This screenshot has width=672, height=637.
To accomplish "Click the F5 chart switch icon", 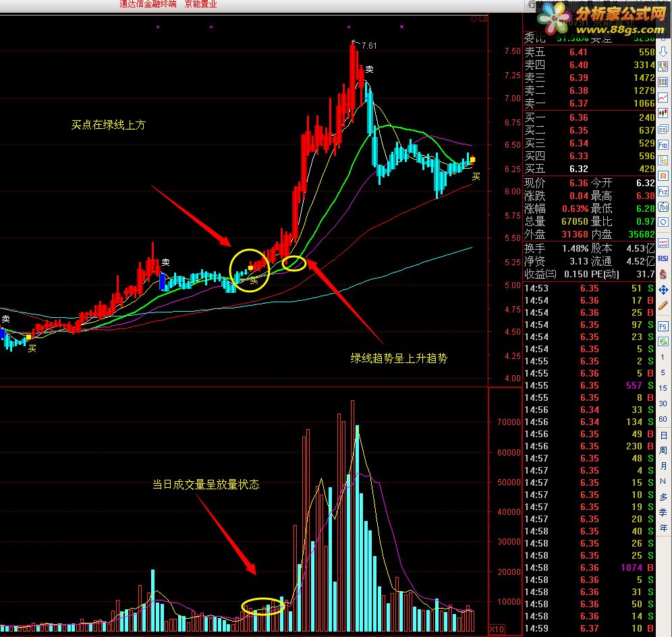I will pyautogui.click(x=663, y=327).
